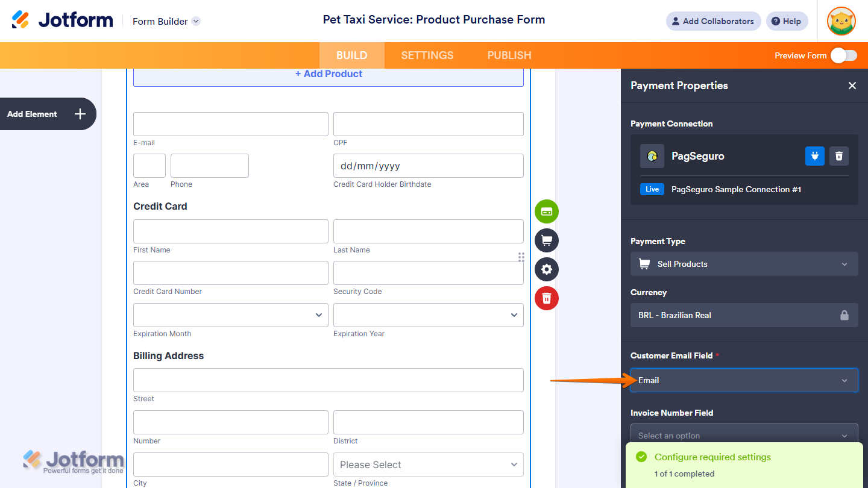The height and width of the screenshot is (488, 868).
Task: Click the blue plug connection icon
Action: pos(815,156)
